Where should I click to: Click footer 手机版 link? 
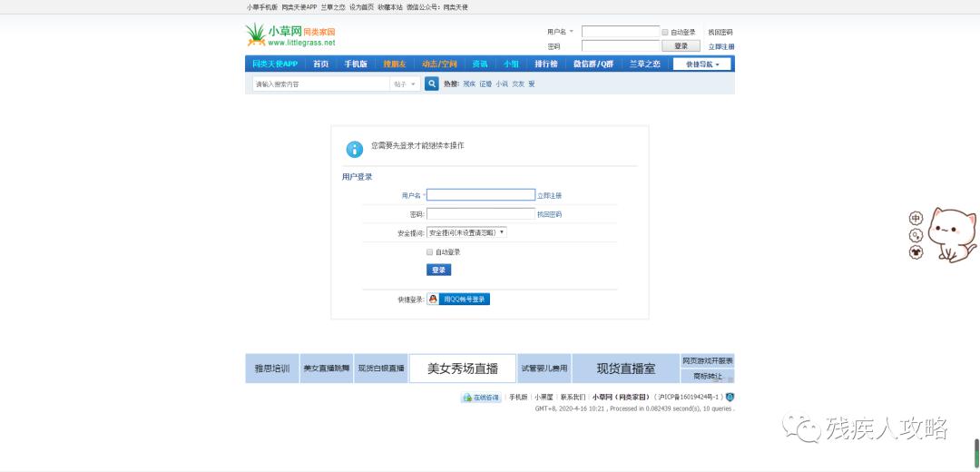tap(518, 398)
